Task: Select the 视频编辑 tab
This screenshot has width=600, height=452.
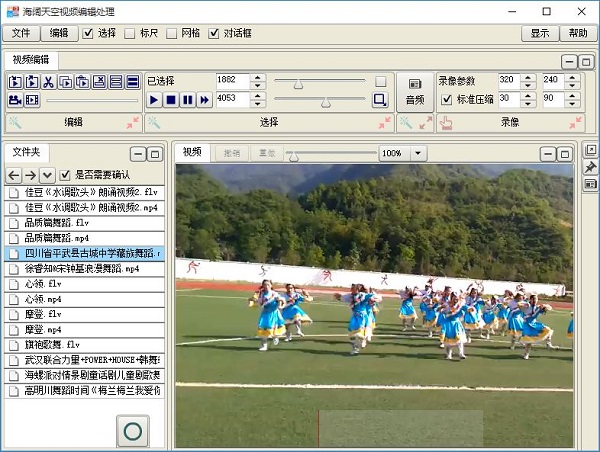Action: tap(31, 60)
